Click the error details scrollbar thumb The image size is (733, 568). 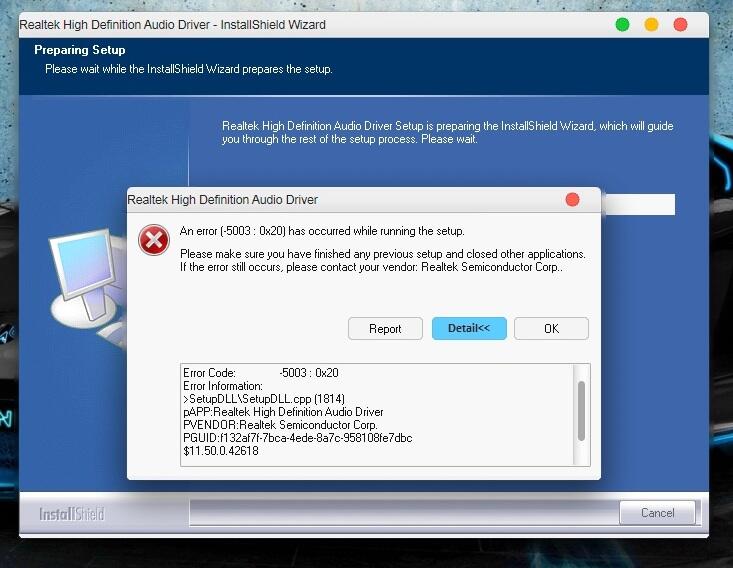pos(582,411)
